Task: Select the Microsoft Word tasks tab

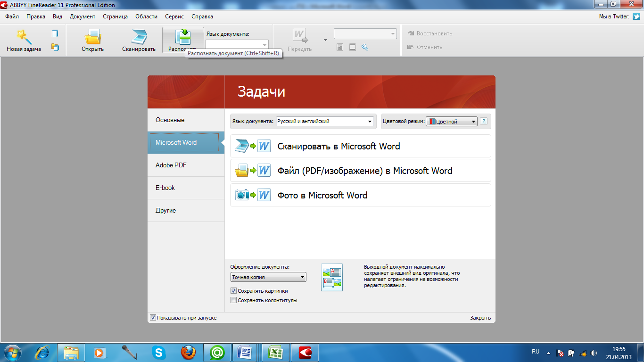Action: [186, 142]
